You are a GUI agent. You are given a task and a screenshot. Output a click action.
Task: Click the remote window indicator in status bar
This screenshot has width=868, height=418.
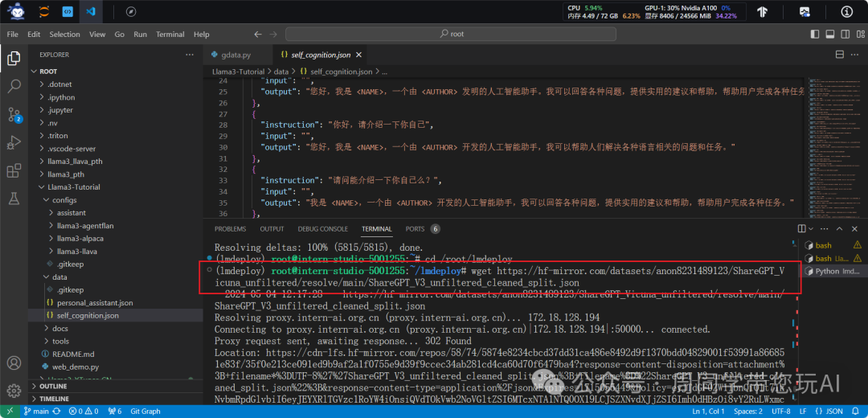(10, 412)
